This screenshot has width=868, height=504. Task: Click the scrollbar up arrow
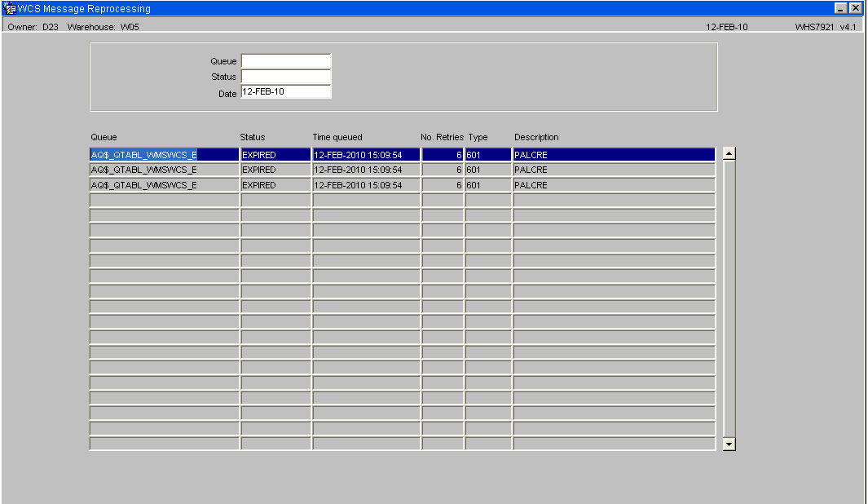729,153
